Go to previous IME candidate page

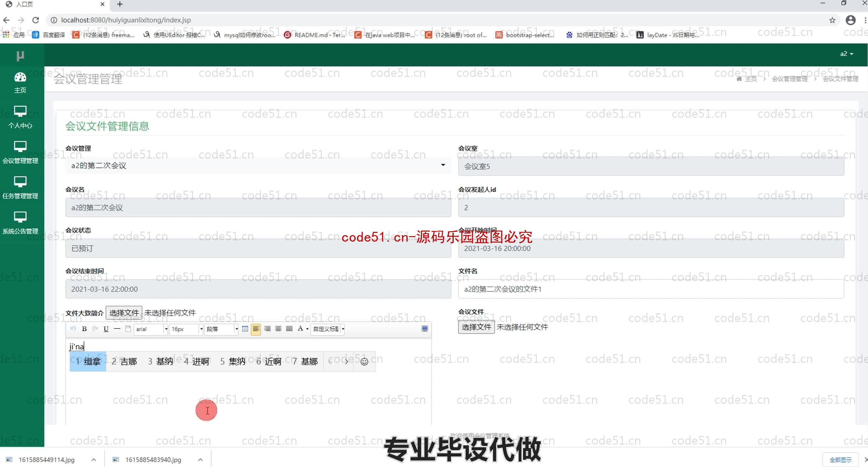[331, 362]
